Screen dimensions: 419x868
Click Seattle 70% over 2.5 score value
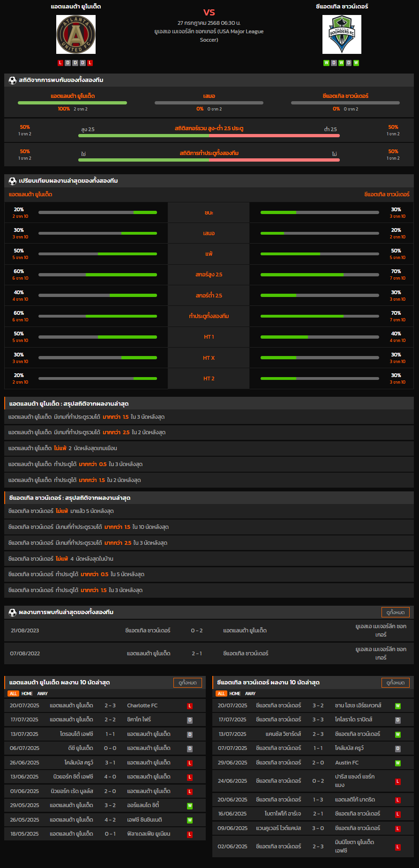pyautogui.click(x=396, y=271)
